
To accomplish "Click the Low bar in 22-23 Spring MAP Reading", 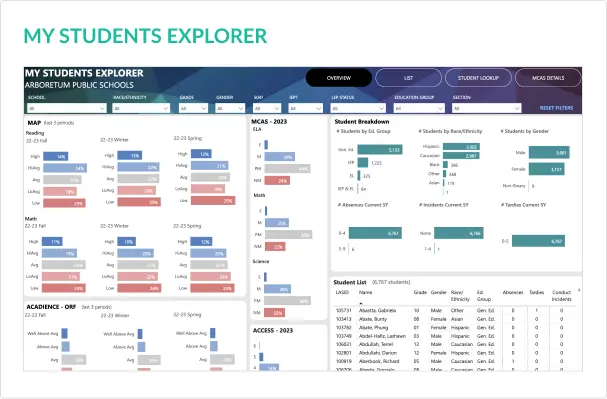I will pyautogui.click(x=213, y=200).
